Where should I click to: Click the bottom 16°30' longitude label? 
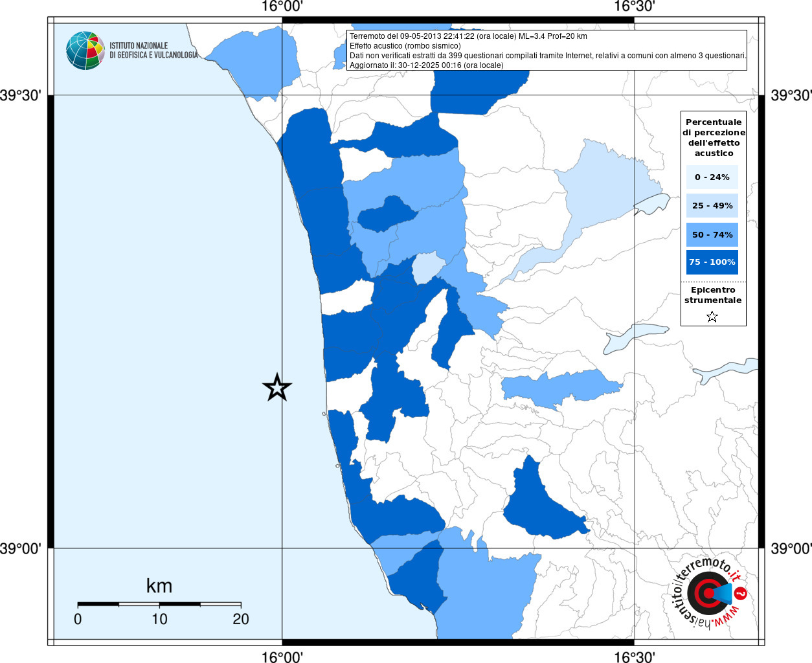pyautogui.click(x=634, y=657)
